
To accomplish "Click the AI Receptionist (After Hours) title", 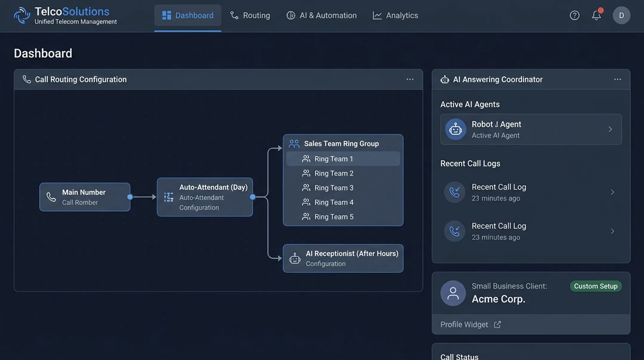I will tap(352, 254).
